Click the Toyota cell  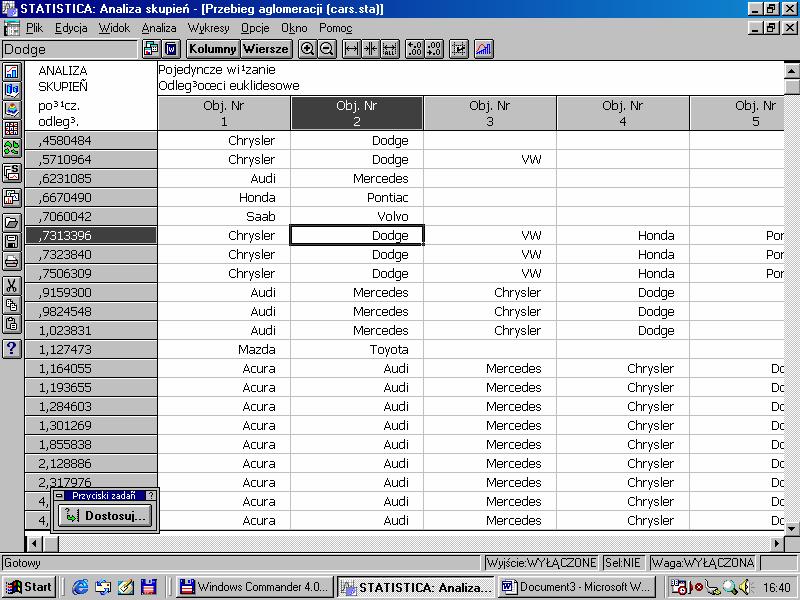(x=357, y=349)
